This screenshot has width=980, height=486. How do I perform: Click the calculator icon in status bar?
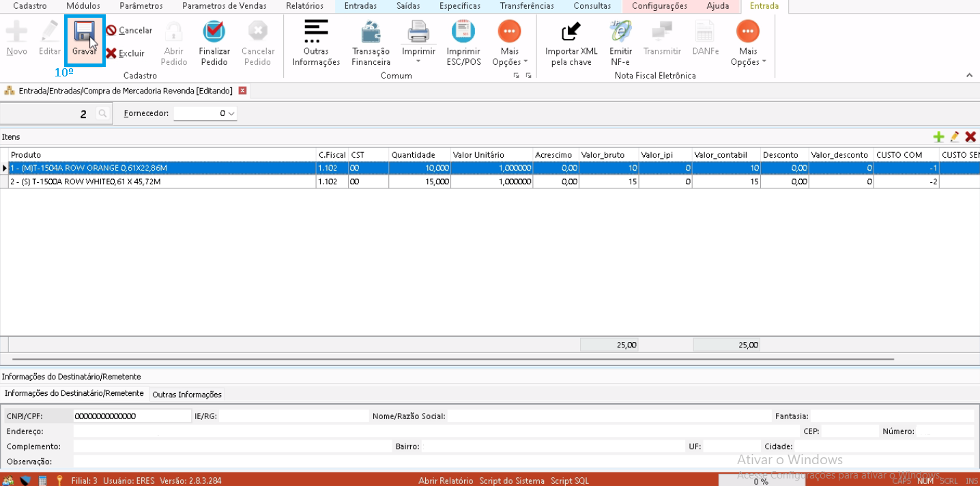[42, 481]
